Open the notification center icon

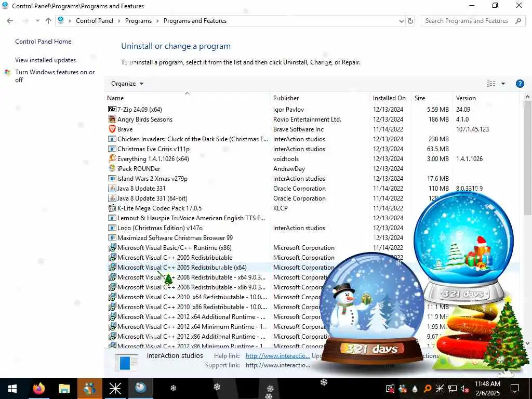coord(515,389)
